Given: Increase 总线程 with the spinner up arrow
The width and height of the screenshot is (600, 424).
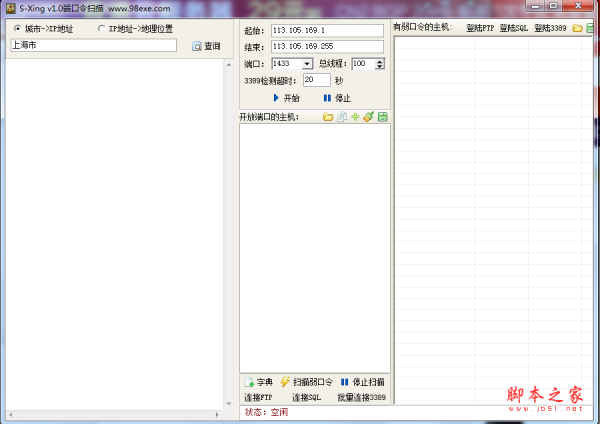Looking at the screenshot, I should click(380, 61).
